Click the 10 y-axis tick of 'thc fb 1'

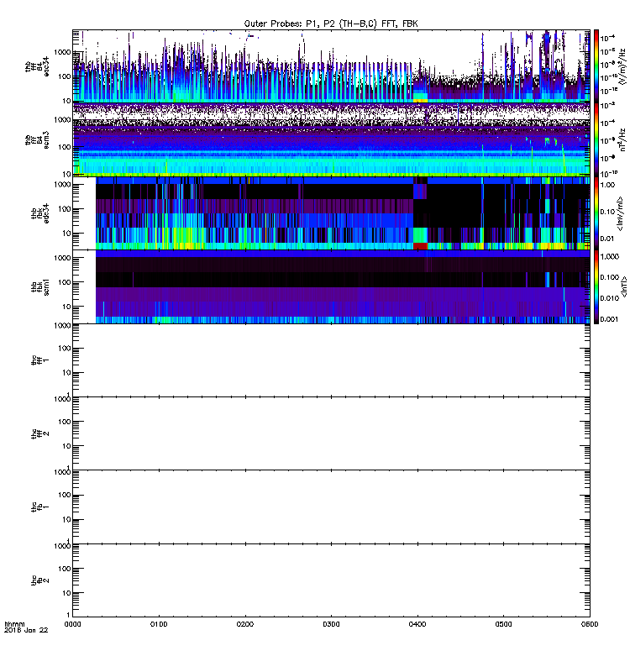66,520
